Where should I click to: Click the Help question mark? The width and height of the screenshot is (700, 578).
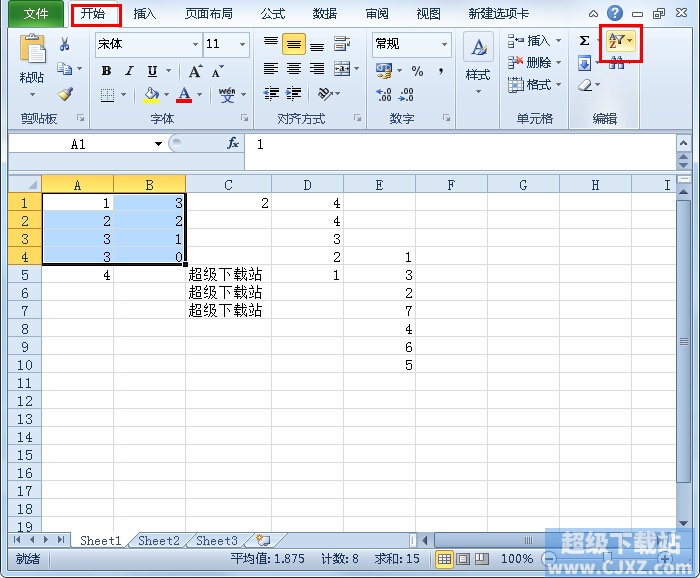coord(615,13)
